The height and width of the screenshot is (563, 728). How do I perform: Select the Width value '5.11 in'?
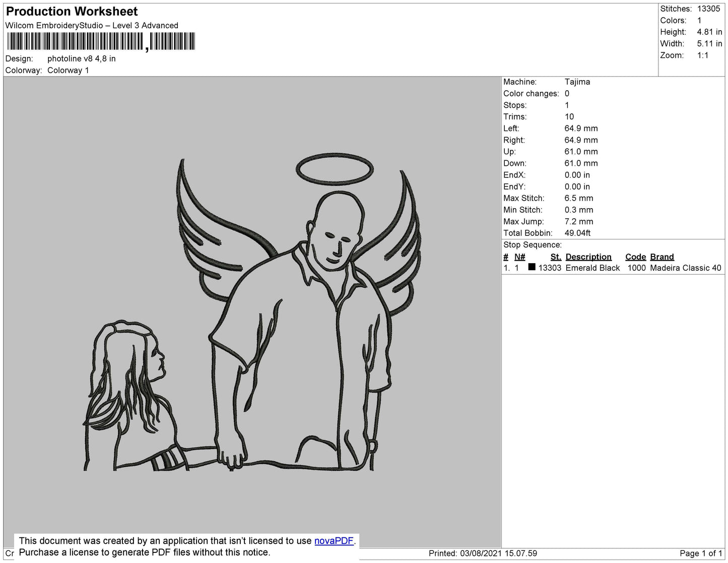point(709,44)
